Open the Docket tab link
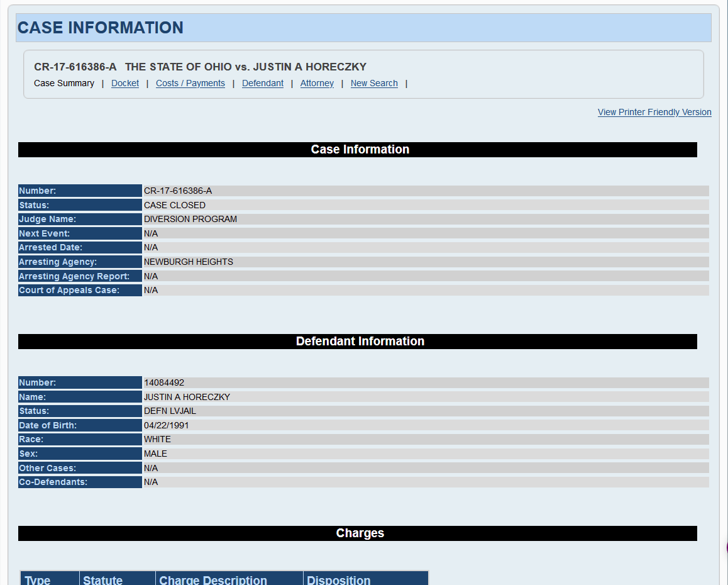728x585 pixels. pos(125,83)
